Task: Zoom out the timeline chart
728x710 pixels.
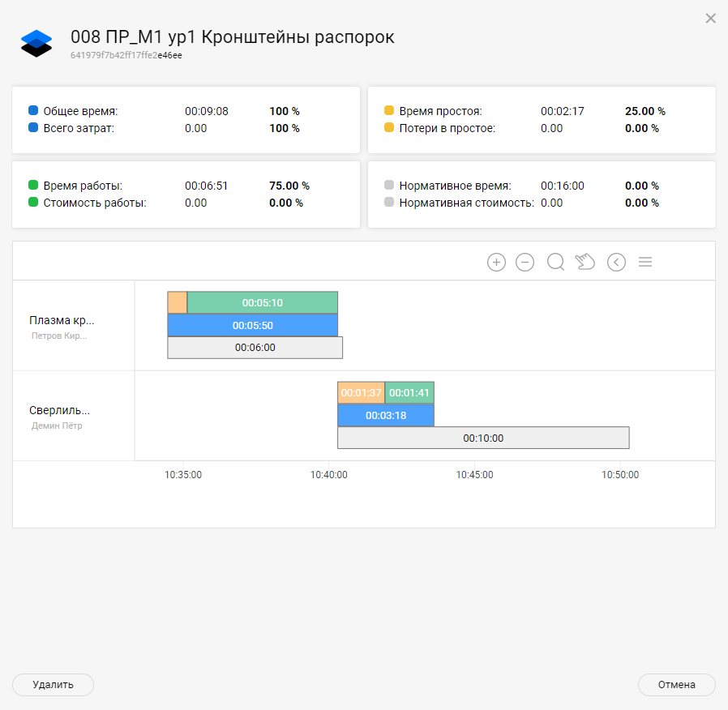Action: (x=525, y=262)
